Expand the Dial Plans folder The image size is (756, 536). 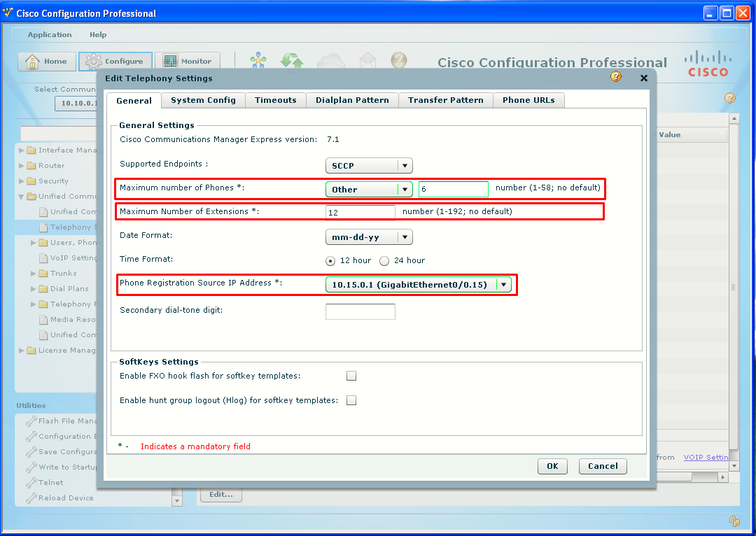coord(34,289)
